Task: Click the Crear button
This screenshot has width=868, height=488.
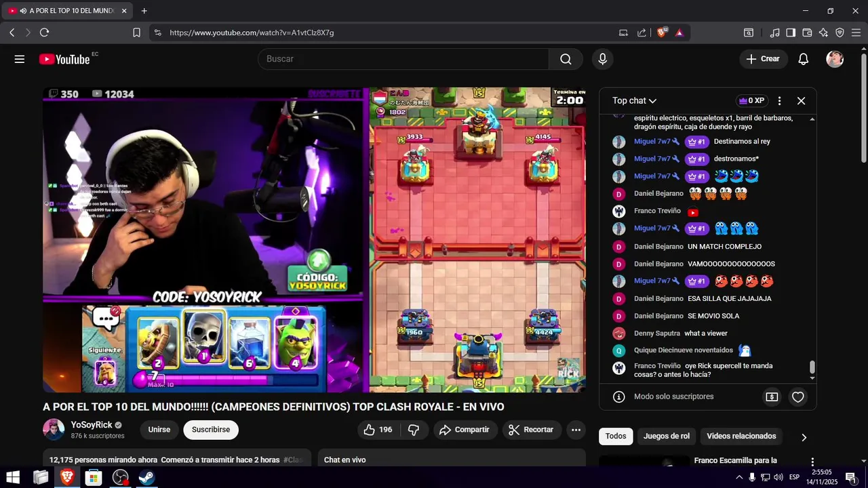Action: (x=764, y=59)
